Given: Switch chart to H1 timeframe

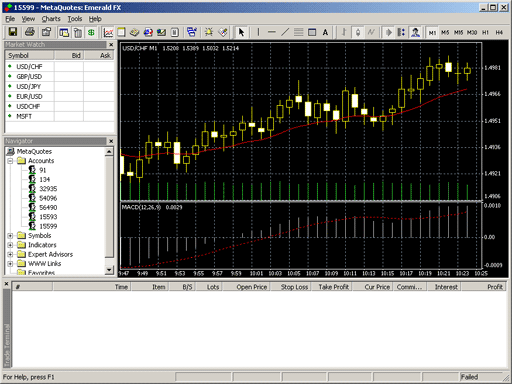Looking at the screenshot, I should coord(485,33).
